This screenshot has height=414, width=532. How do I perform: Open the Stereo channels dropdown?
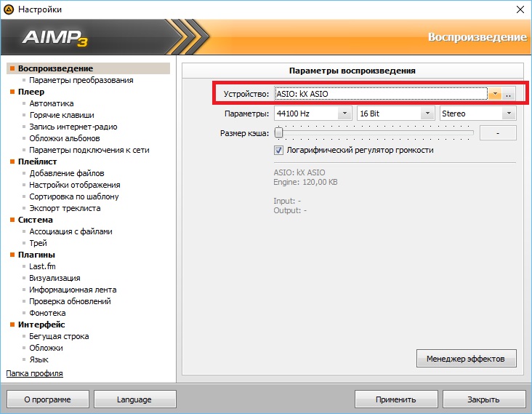[509, 114]
